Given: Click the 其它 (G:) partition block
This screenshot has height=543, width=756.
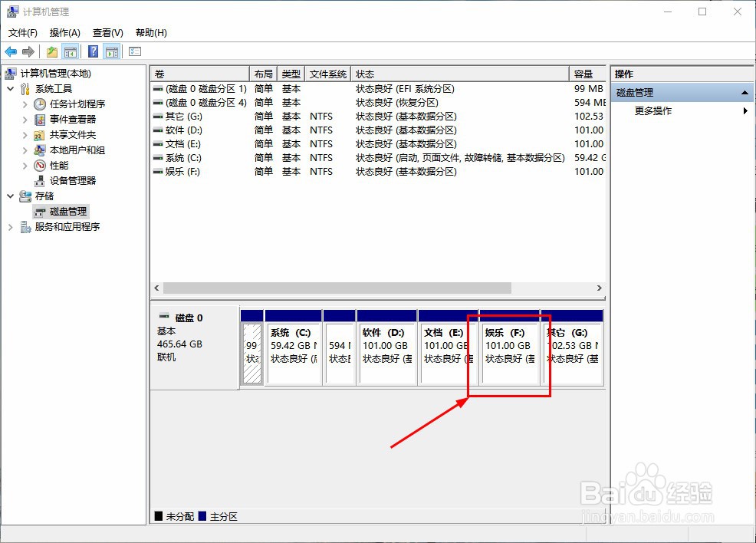Looking at the screenshot, I should [572, 347].
